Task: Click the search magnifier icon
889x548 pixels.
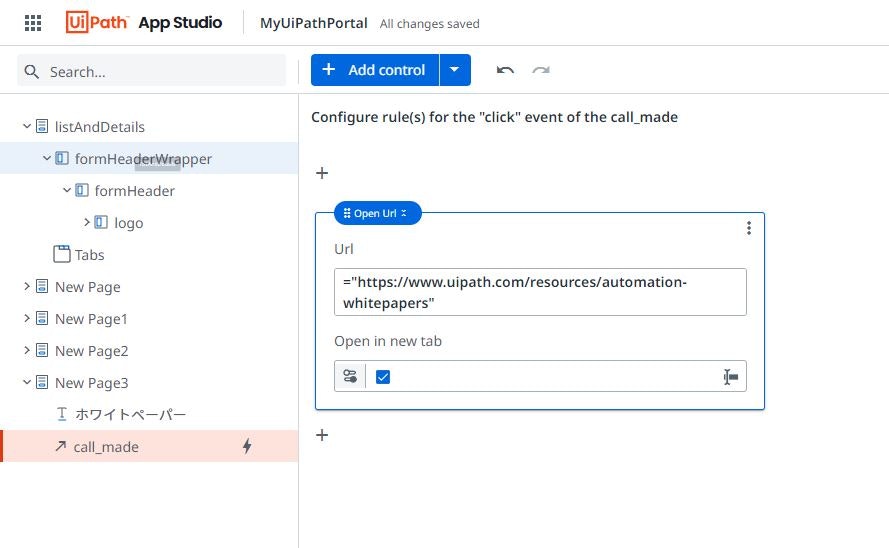Action: pyautogui.click(x=32, y=72)
